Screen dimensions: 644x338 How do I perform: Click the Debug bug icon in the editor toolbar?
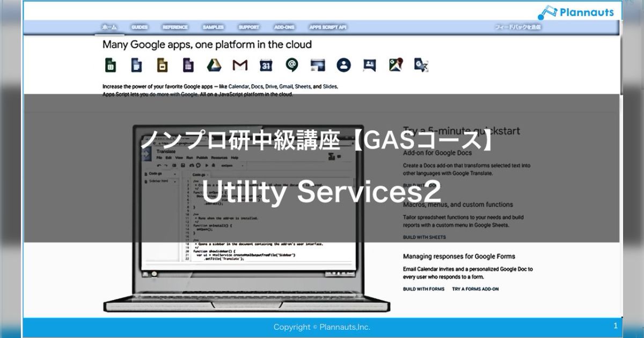(x=213, y=165)
